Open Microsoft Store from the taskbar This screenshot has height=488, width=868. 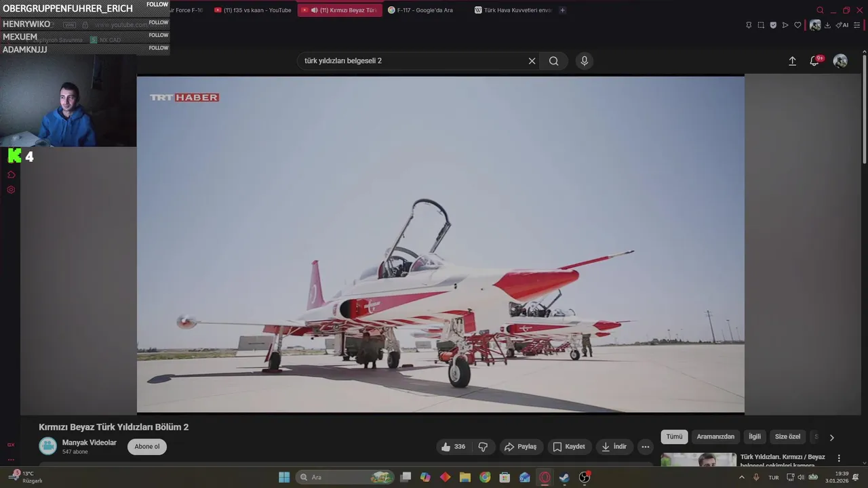coord(505,477)
